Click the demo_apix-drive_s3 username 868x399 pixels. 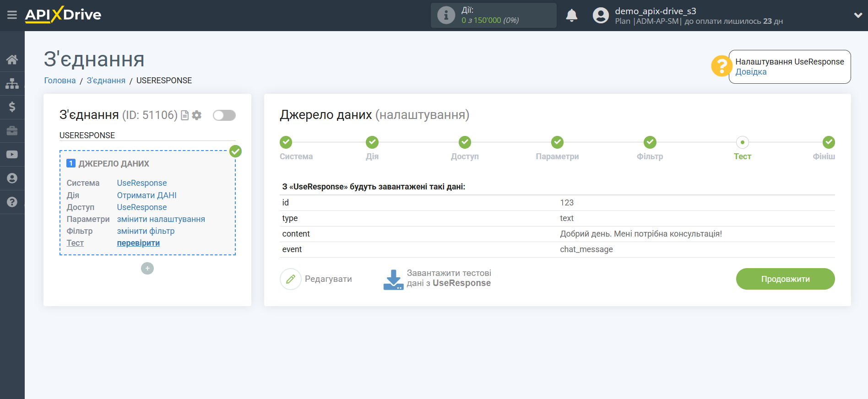click(656, 11)
